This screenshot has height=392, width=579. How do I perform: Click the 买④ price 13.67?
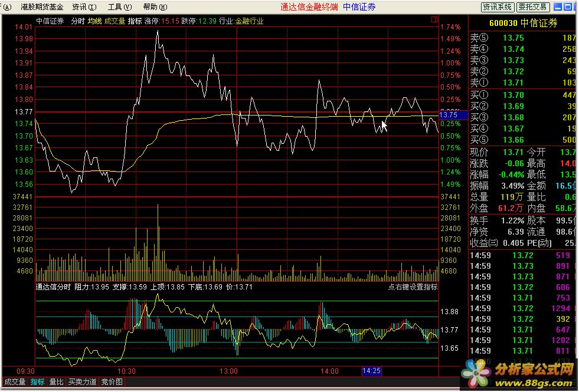(513, 129)
